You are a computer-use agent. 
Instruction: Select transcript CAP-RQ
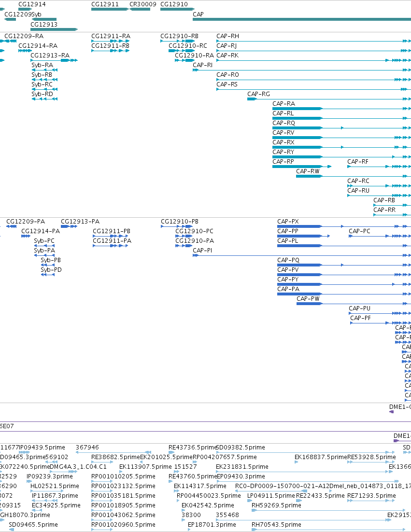point(283,123)
